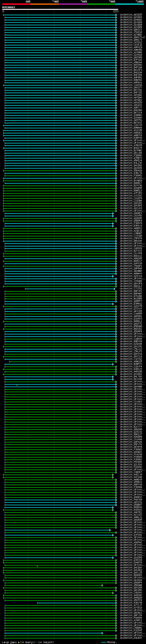
Task: Open hit UniRef100_A8IB25
Action: pos(131,15)
